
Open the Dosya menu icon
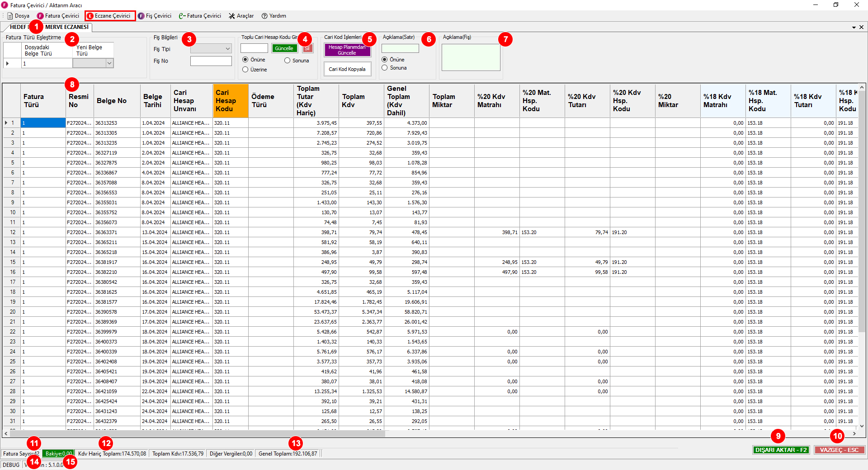click(10, 16)
